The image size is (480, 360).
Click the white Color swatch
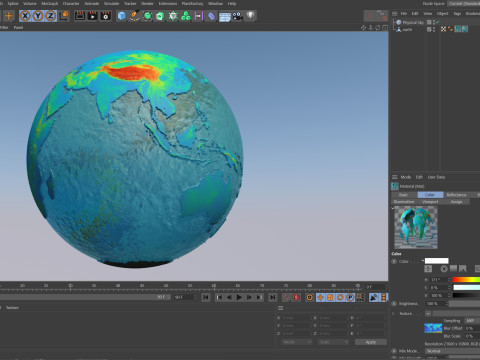(x=436, y=261)
